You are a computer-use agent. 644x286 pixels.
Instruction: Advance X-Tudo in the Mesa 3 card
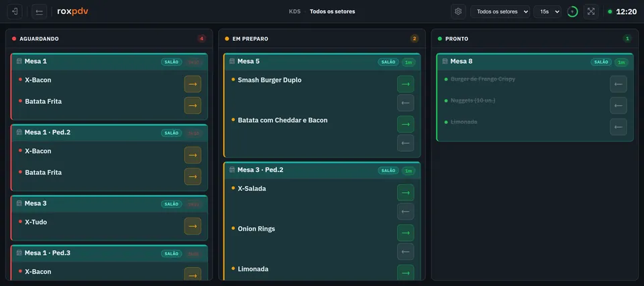tap(193, 226)
